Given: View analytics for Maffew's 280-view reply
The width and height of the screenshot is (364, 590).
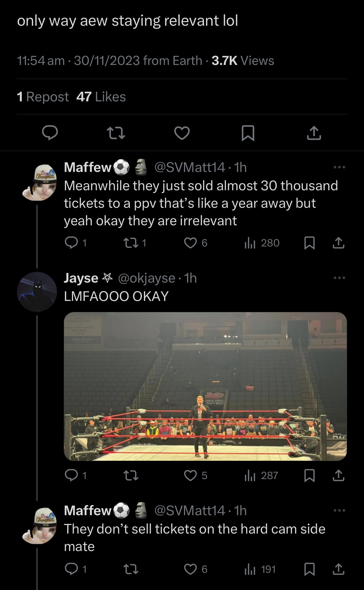Looking at the screenshot, I should tap(262, 243).
